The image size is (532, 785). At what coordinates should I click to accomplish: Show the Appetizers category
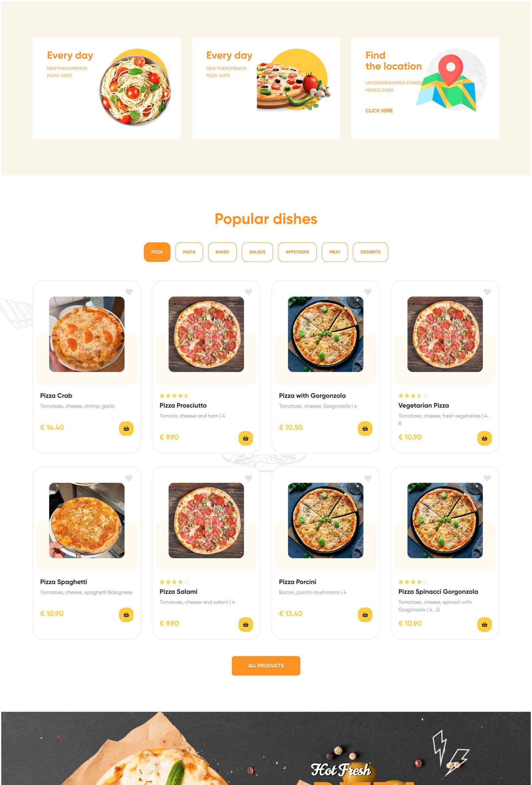click(x=297, y=252)
